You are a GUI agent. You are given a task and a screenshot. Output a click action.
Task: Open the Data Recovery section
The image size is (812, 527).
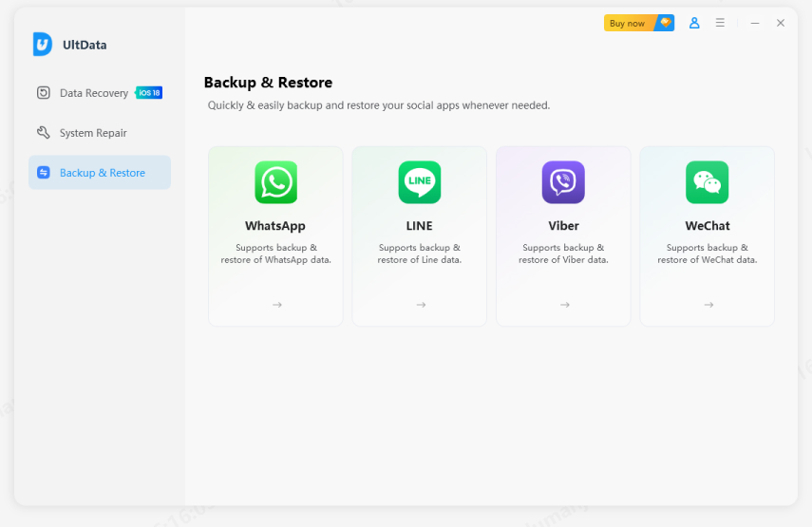pos(99,93)
